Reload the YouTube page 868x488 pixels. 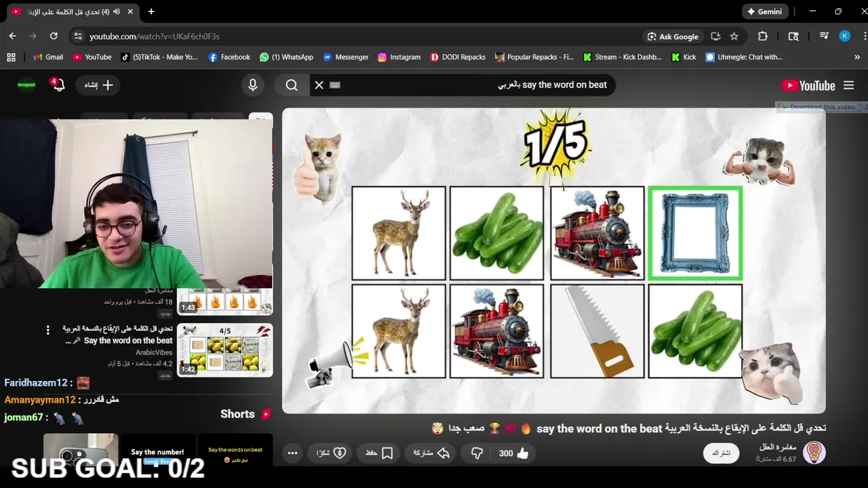[54, 36]
